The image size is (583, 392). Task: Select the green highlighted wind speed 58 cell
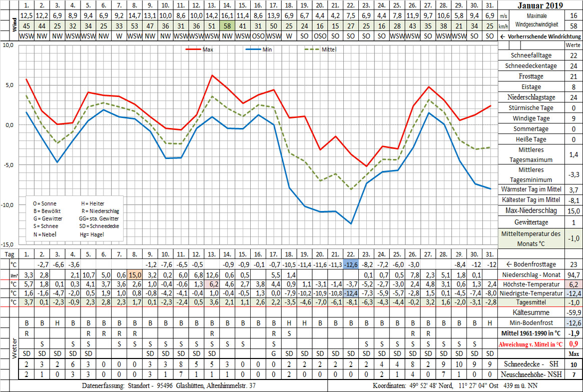[227, 25]
